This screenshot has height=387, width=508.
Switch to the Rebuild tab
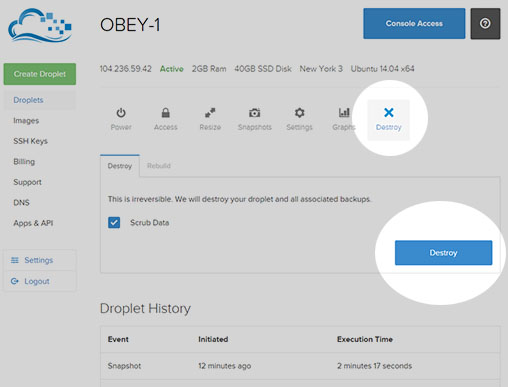(159, 166)
